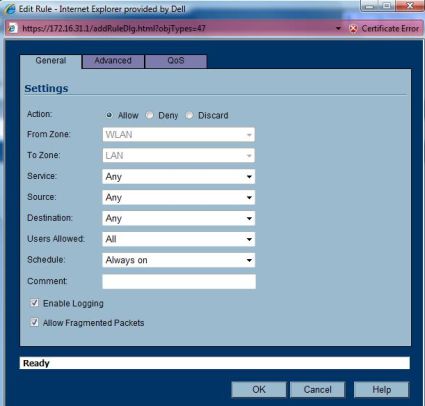425x406 pixels.
Task: Open the Users Allowed dropdown
Action: click(179, 239)
